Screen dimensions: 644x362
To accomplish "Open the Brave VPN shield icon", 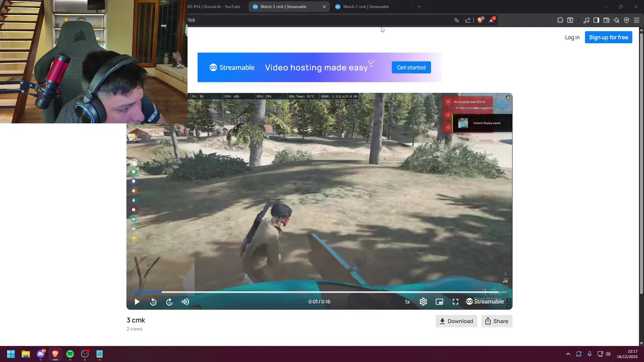I will (x=626, y=20).
